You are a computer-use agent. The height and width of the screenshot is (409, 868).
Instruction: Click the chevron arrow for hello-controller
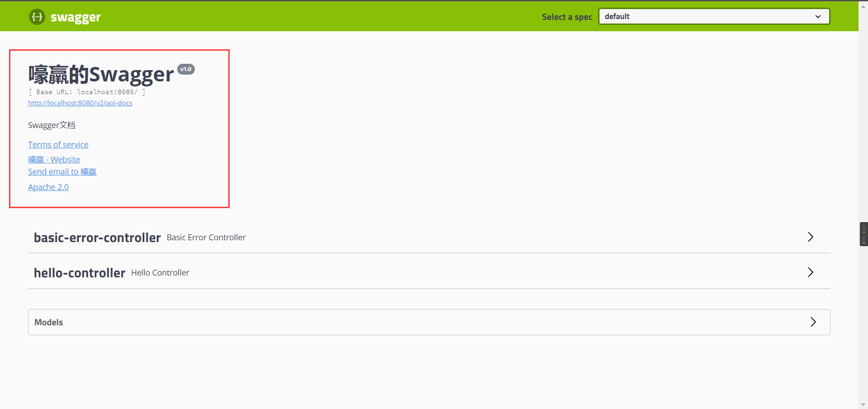[810, 272]
